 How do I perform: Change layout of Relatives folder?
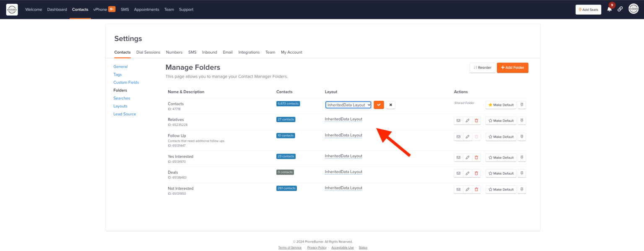343,119
